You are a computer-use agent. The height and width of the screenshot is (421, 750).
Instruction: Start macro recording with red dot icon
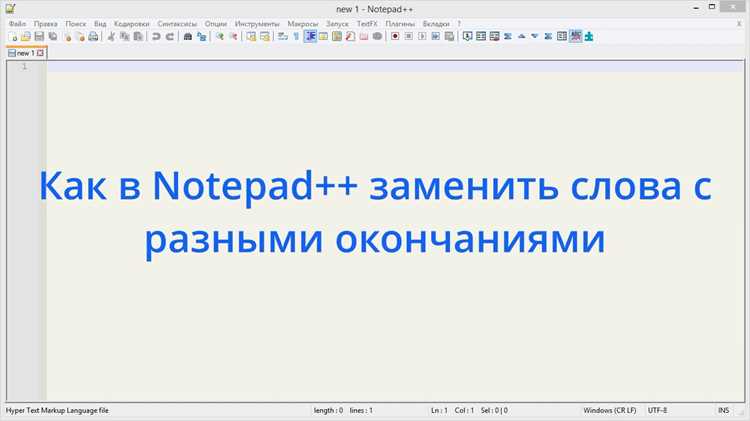tap(395, 36)
